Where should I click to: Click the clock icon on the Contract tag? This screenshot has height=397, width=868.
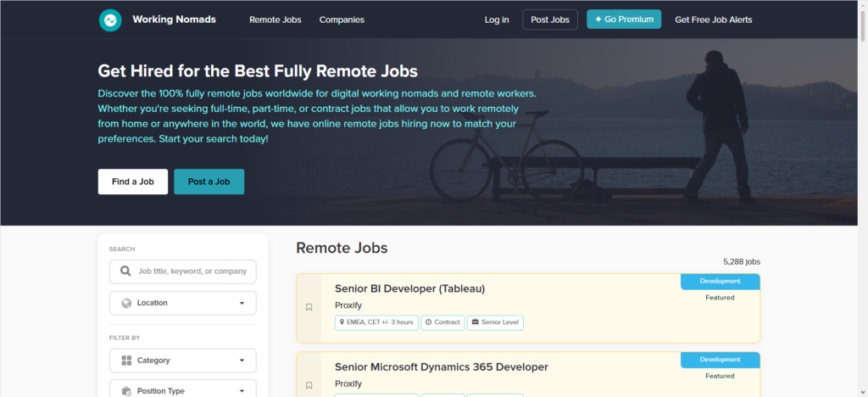[x=428, y=322]
